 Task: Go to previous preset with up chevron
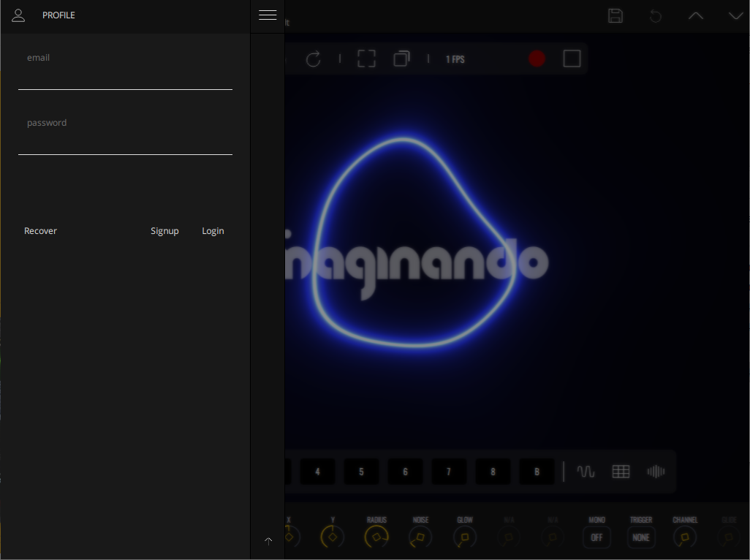(696, 16)
